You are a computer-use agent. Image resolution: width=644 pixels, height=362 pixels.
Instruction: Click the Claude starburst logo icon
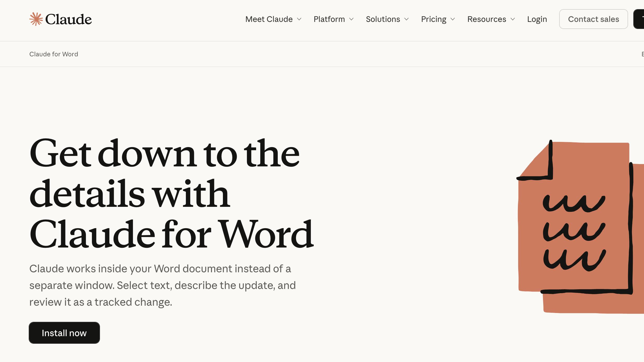point(36,19)
